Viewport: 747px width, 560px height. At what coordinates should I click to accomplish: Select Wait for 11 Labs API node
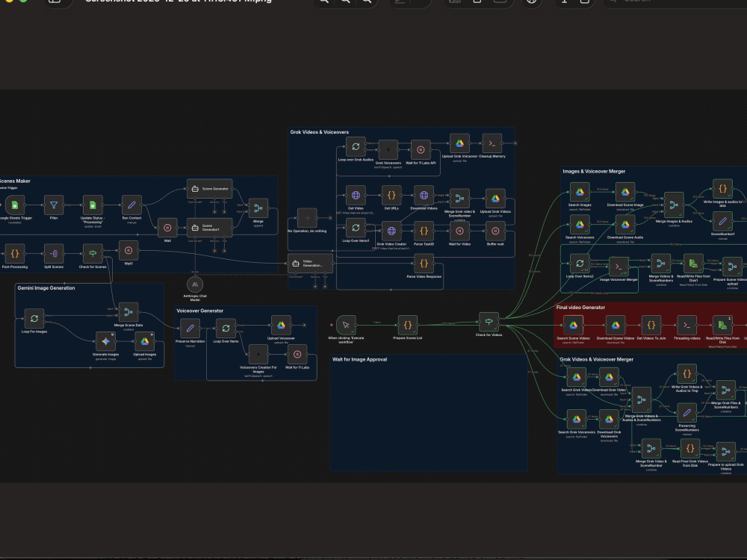421,150
